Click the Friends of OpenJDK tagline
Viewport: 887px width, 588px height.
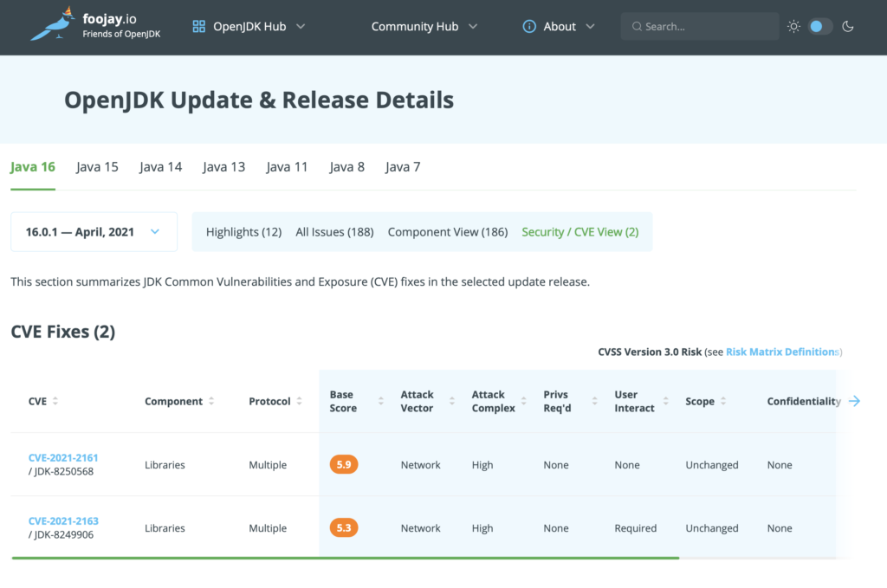[121, 34]
